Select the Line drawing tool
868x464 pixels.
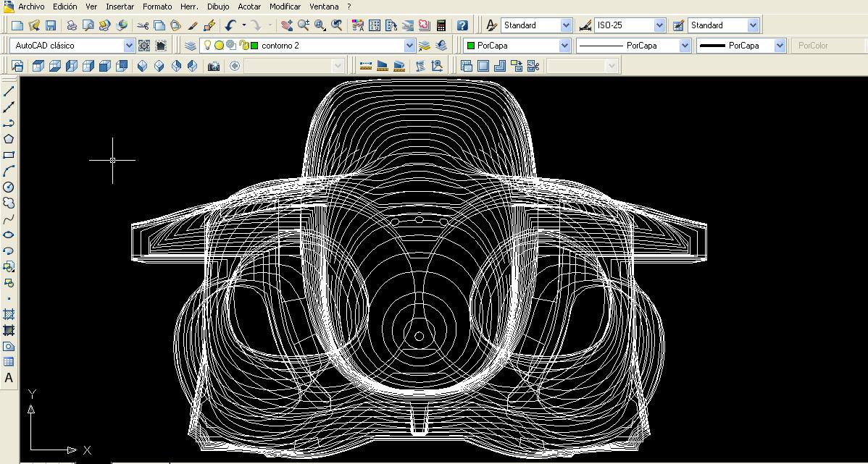(9, 91)
